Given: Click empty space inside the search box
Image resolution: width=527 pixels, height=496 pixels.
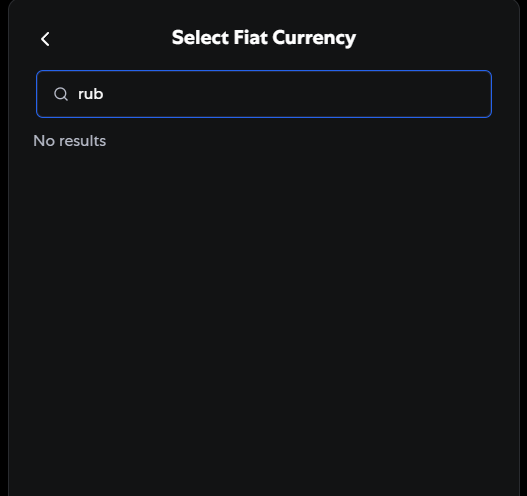Looking at the screenshot, I should coord(296,94).
